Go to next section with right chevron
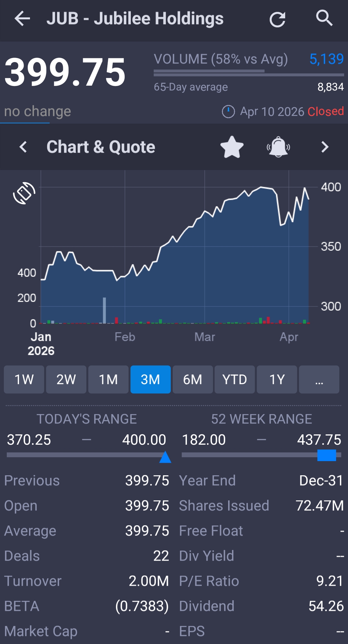348x644 pixels. [325, 147]
